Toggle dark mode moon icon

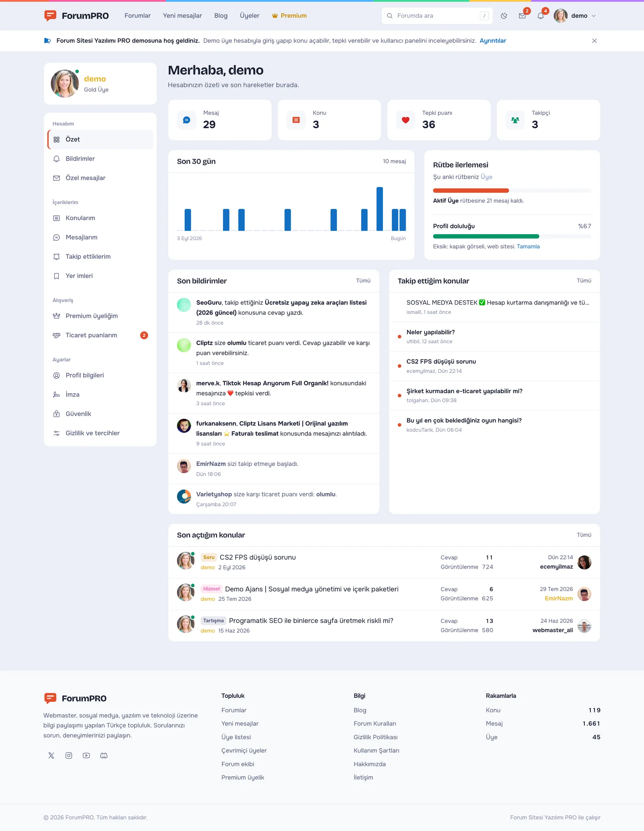504,16
